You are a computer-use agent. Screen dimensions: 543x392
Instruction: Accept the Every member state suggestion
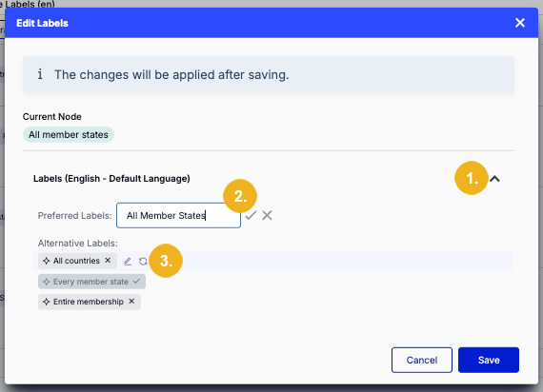[x=136, y=282]
